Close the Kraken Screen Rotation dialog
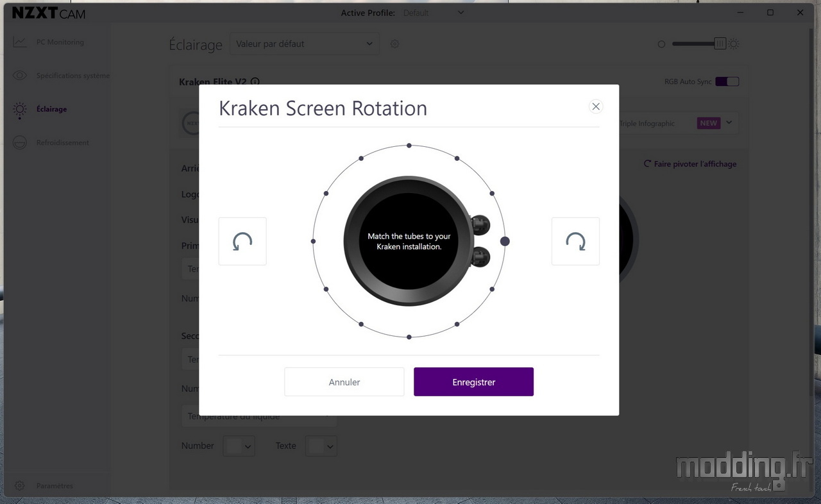This screenshot has height=504, width=821. (x=596, y=106)
